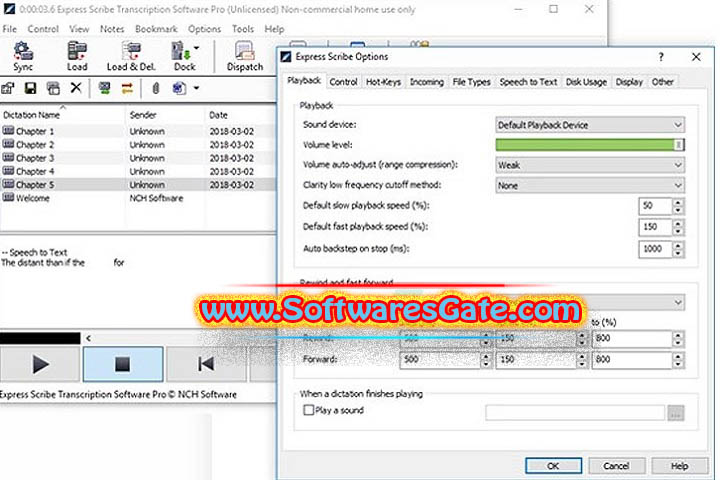Click the Load toolbar icon
Viewport: 720px width, 480px height.
(x=77, y=56)
